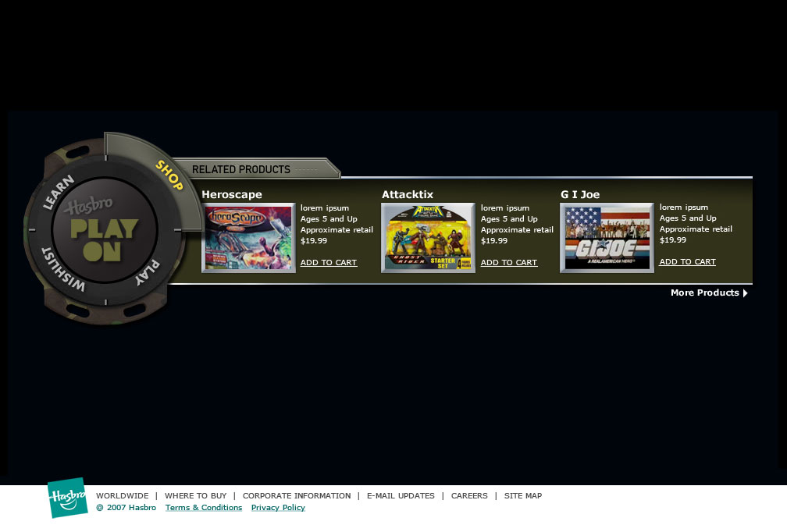The image size is (787, 532).
Task: Open the Related Products tab
Action: pos(241,169)
